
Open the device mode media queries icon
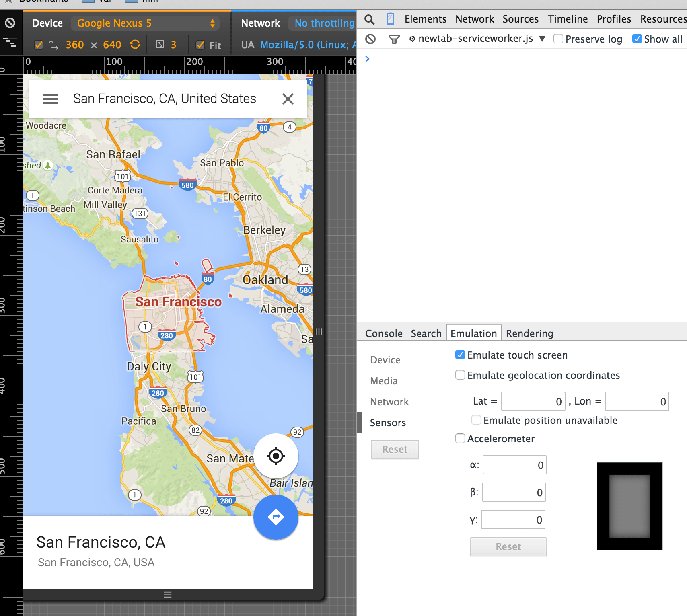coord(10,42)
